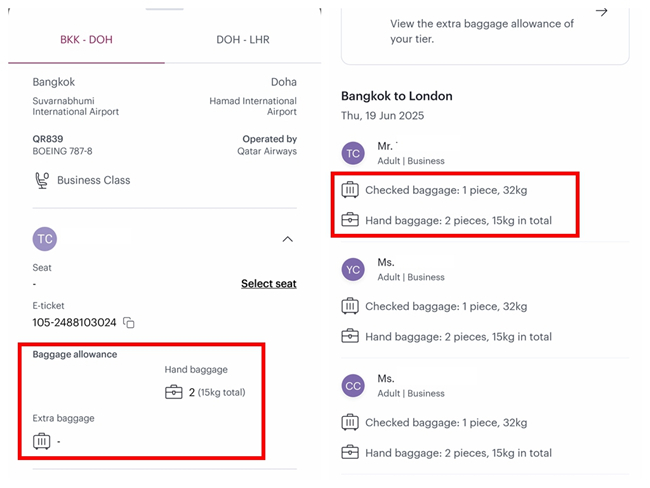Collapse the TC passenger details chevron
The height and width of the screenshot is (488, 650).
(288, 239)
